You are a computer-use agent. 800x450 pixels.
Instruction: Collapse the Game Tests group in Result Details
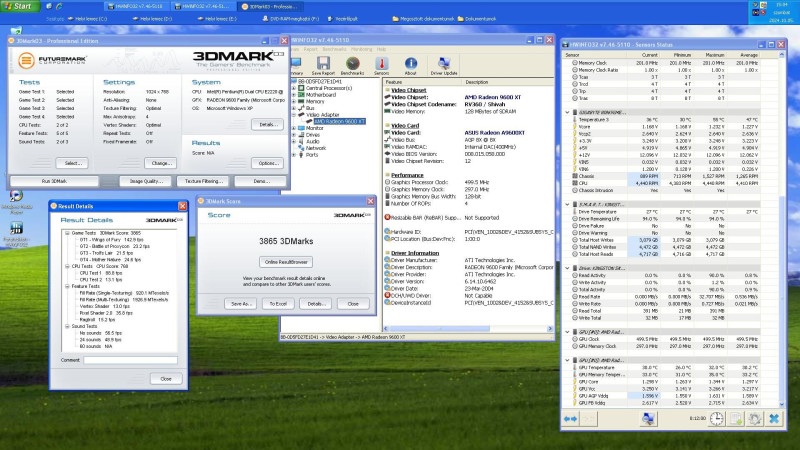click(x=67, y=233)
